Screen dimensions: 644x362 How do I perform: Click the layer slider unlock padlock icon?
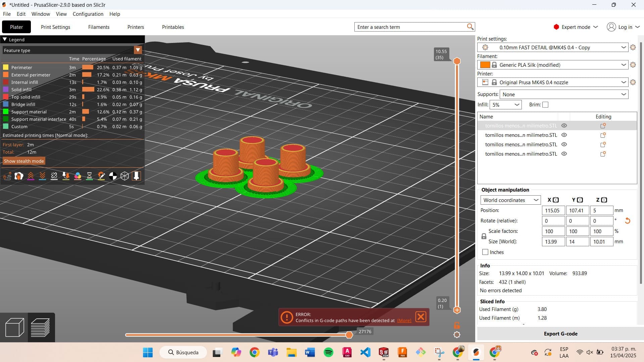point(457,325)
